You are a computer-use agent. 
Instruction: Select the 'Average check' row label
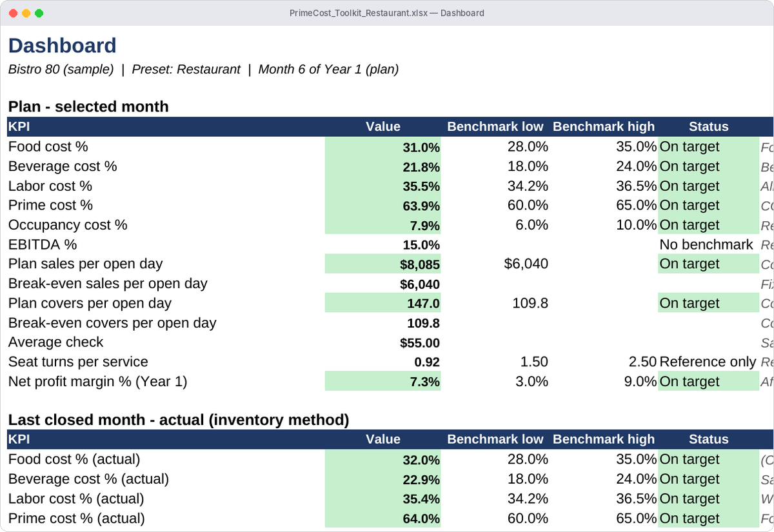pyautogui.click(x=56, y=342)
